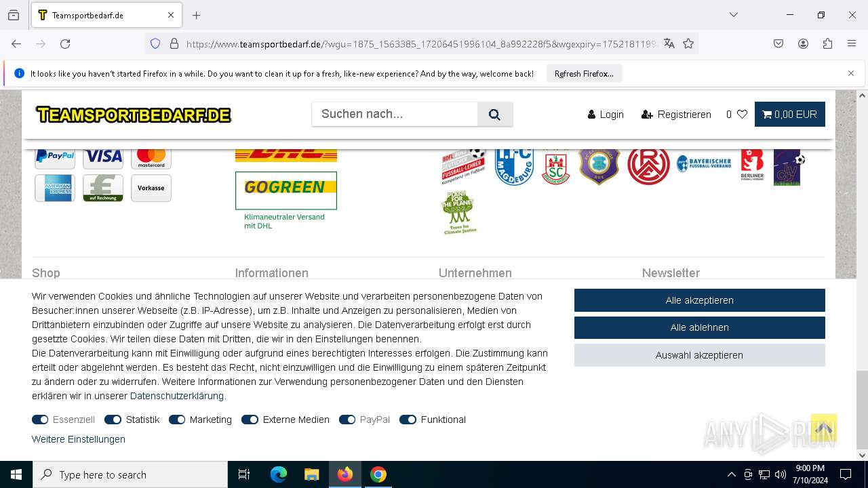Open Save to Pocket icon

[x=778, y=44]
